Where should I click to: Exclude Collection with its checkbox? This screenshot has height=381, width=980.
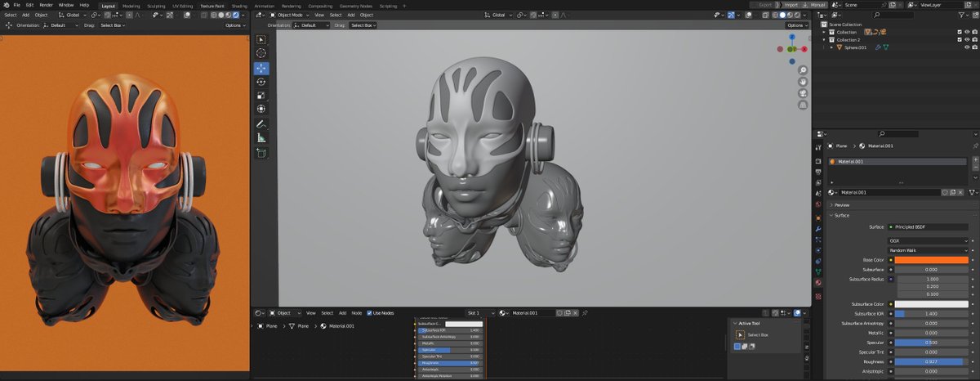(x=959, y=32)
